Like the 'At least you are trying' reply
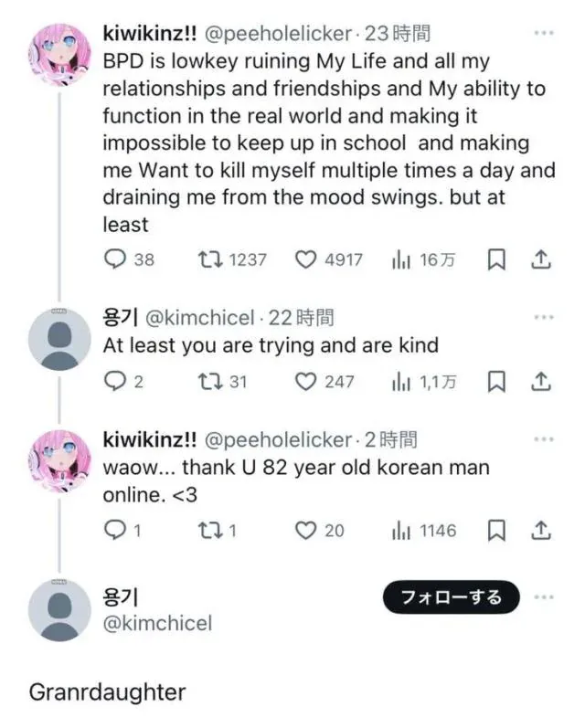Screen dimensions: 585x728 click(305, 382)
